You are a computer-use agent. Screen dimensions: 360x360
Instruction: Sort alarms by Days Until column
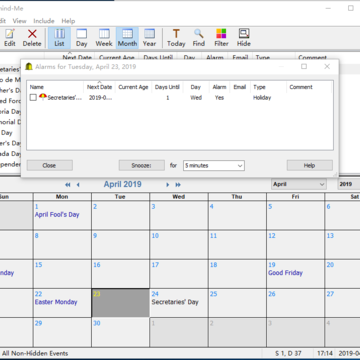(x=167, y=87)
